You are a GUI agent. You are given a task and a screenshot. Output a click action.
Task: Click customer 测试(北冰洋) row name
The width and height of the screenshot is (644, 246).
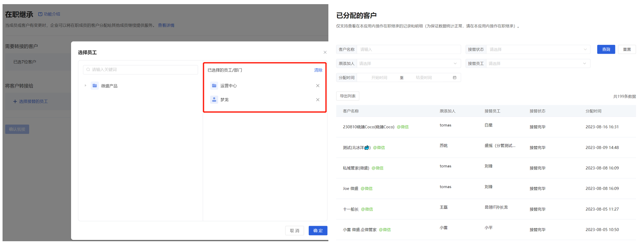click(x=357, y=148)
